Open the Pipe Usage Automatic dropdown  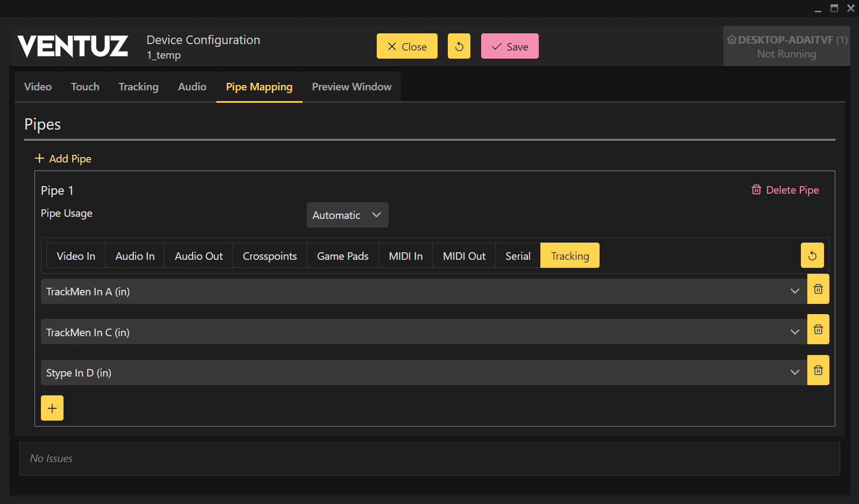347,215
